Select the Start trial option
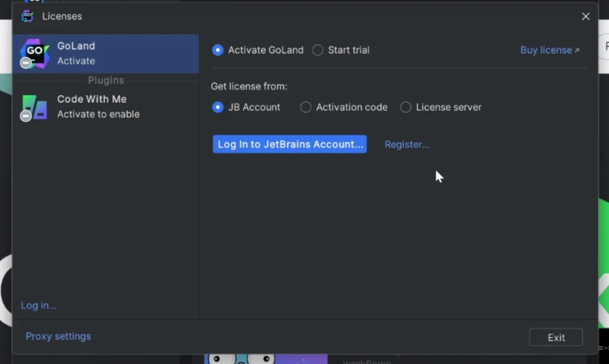This screenshot has height=364, width=609. click(x=318, y=50)
